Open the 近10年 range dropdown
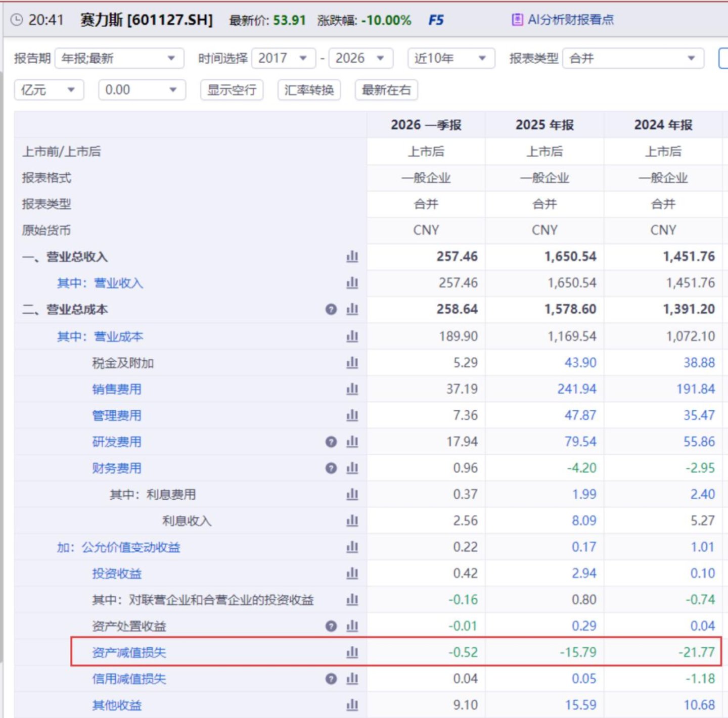 451,59
